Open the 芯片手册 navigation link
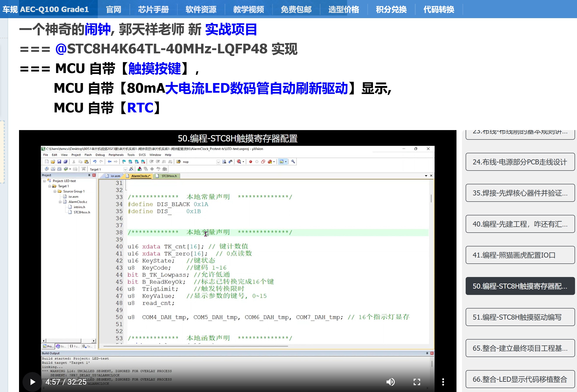This screenshot has height=392, width=577. (x=153, y=9)
